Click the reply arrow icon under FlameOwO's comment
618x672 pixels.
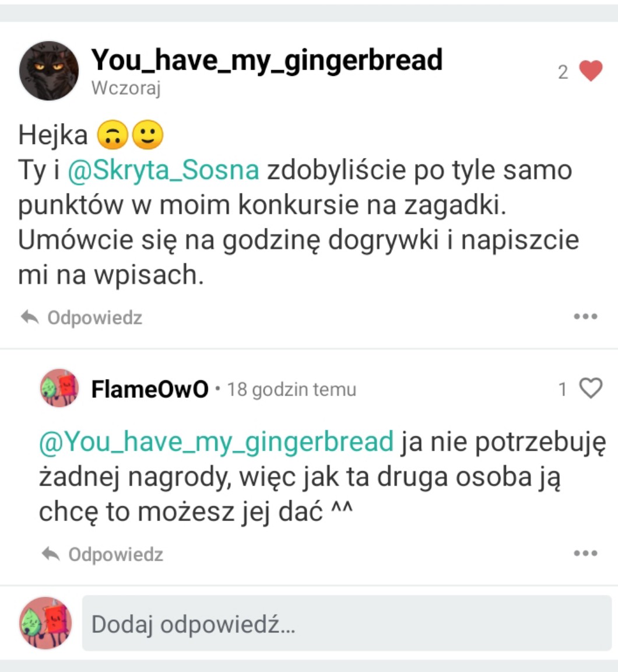(x=51, y=554)
